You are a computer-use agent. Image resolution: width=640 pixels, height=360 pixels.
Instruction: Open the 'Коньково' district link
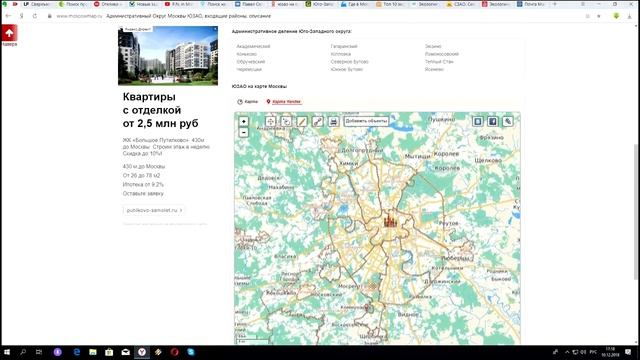pyautogui.click(x=247, y=54)
